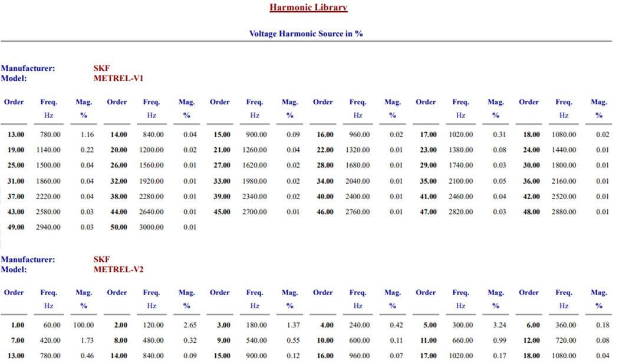The width and height of the screenshot is (619, 364).
Task: Click frequency 180.00 cell
Action: coord(256,325)
